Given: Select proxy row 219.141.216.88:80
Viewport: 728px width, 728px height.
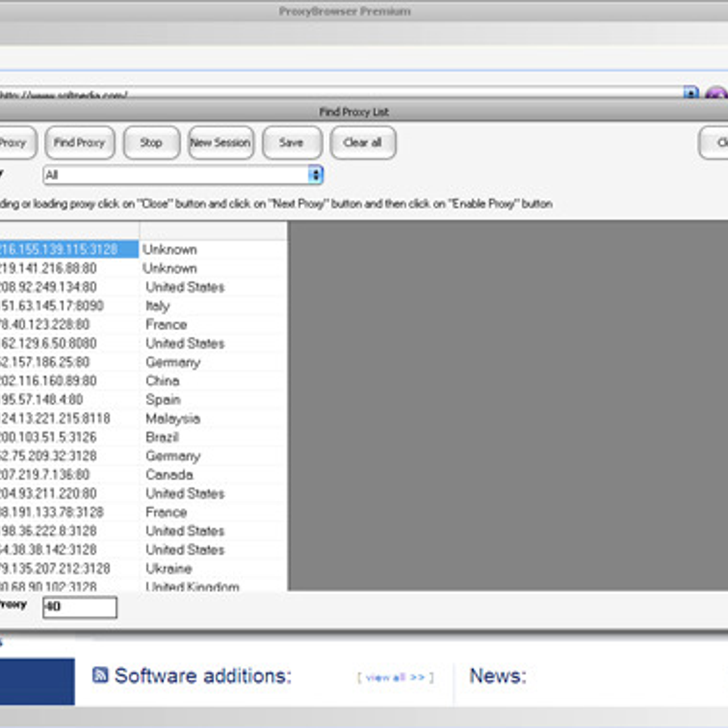Looking at the screenshot, I should (x=143, y=268).
